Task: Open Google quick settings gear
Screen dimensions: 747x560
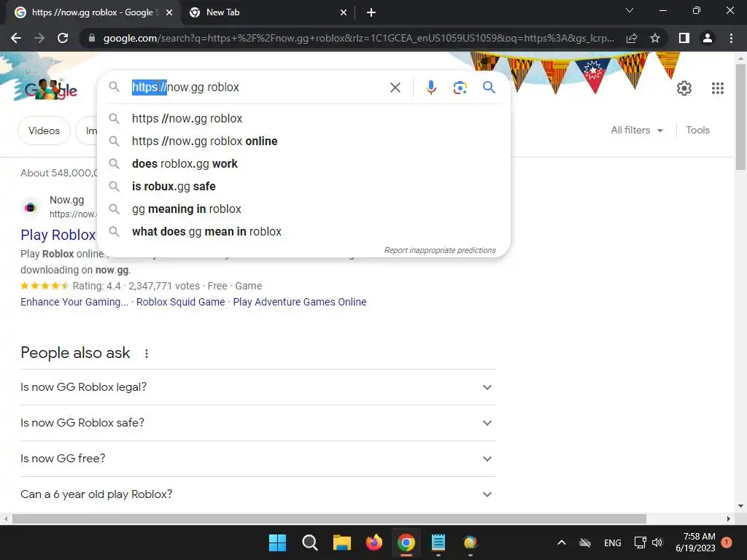Action: [684, 88]
